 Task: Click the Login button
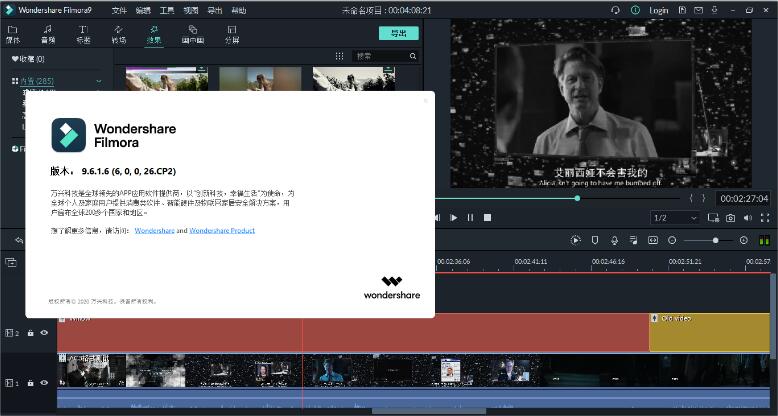click(658, 10)
